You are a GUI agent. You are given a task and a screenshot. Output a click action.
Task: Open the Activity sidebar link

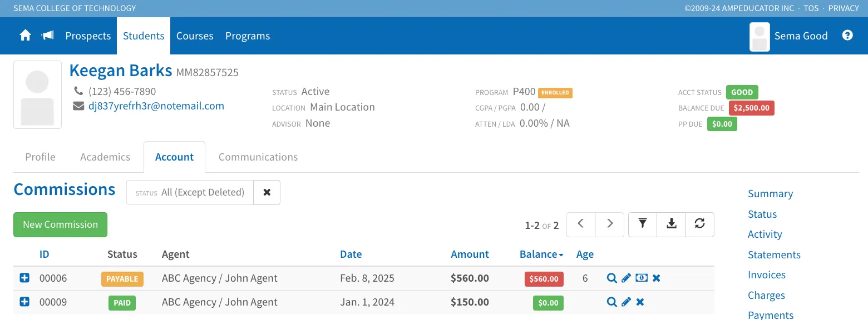point(765,234)
